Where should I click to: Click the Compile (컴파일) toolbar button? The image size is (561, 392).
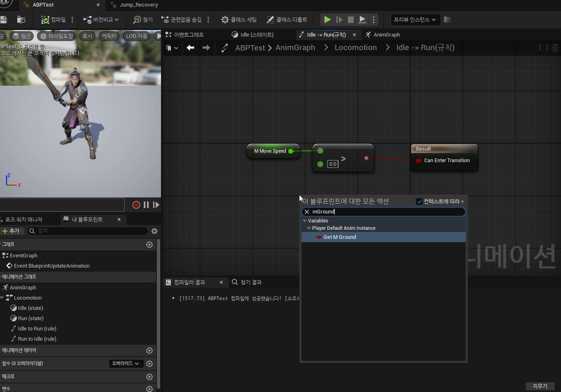click(x=54, y=20)
